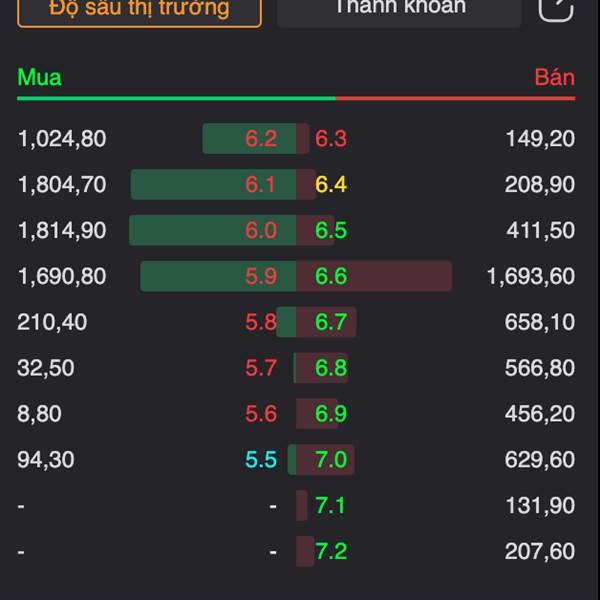Tap buy volume 1,814,90
Image resolution: width=600 pixels, height=600 pixels.
[62, 230]
